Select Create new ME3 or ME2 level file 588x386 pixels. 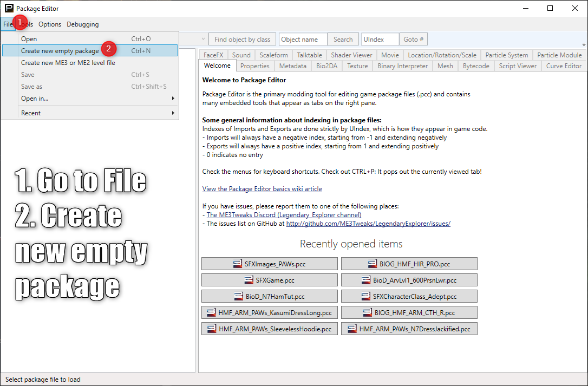click(90, 63)
